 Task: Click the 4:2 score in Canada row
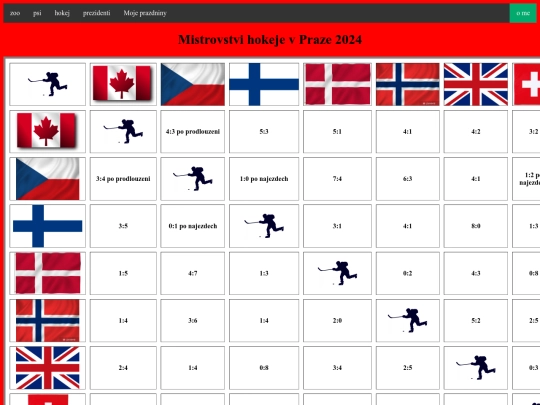pyautogui.click(x=476, y=132)
